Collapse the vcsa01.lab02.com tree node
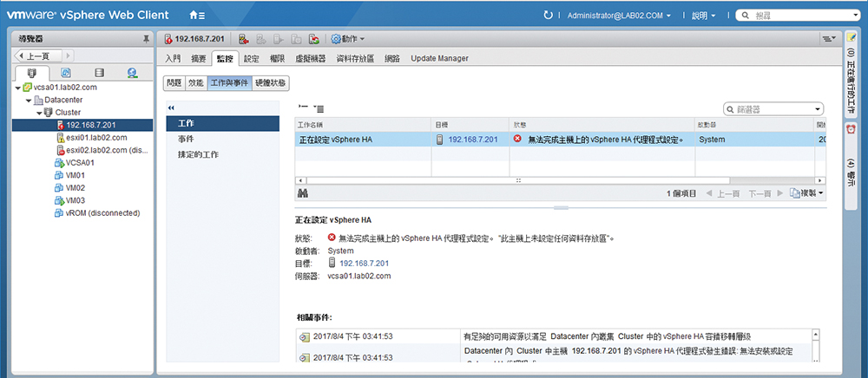 pos(19,88)
